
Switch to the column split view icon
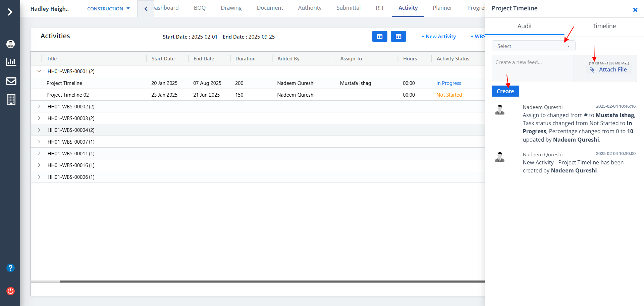pyautogui.click(x=379, y=37)
